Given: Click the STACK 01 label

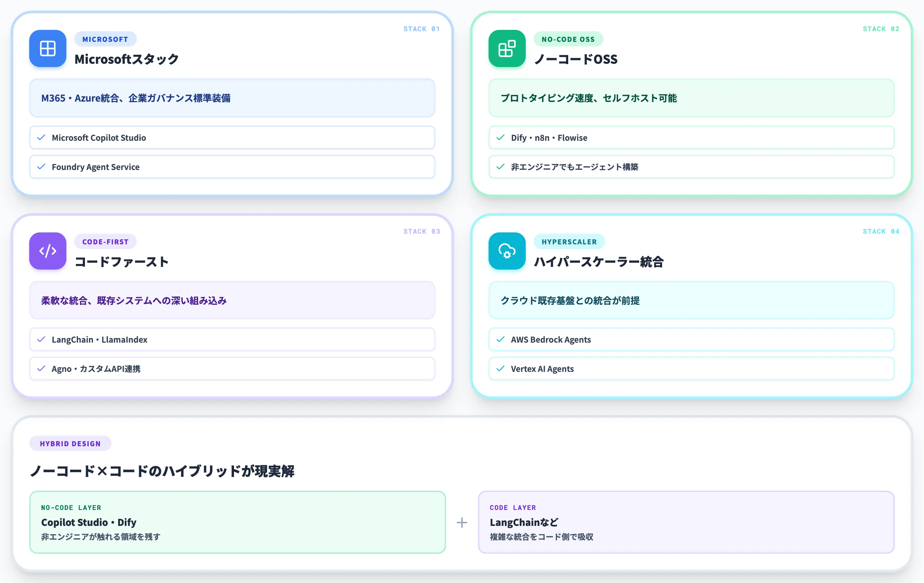Looking at the screenshot, I should point(421,29).
